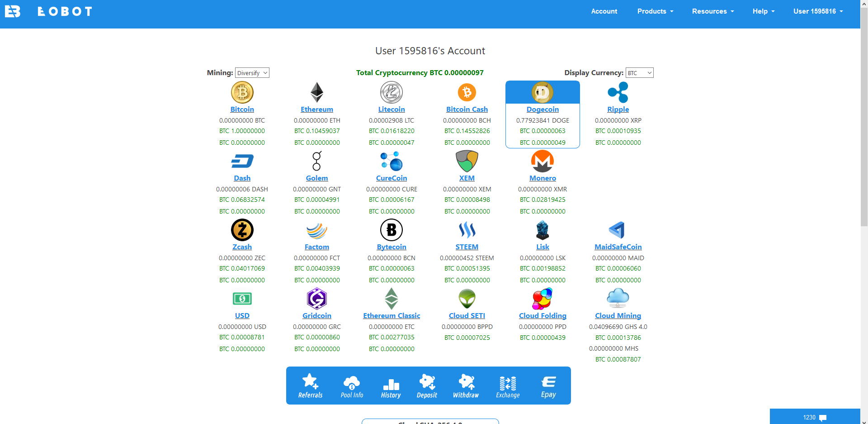The width and height of the screenshot is (868, 424).
Task: Select the Ripple blue icon
Action: [618, 92]
